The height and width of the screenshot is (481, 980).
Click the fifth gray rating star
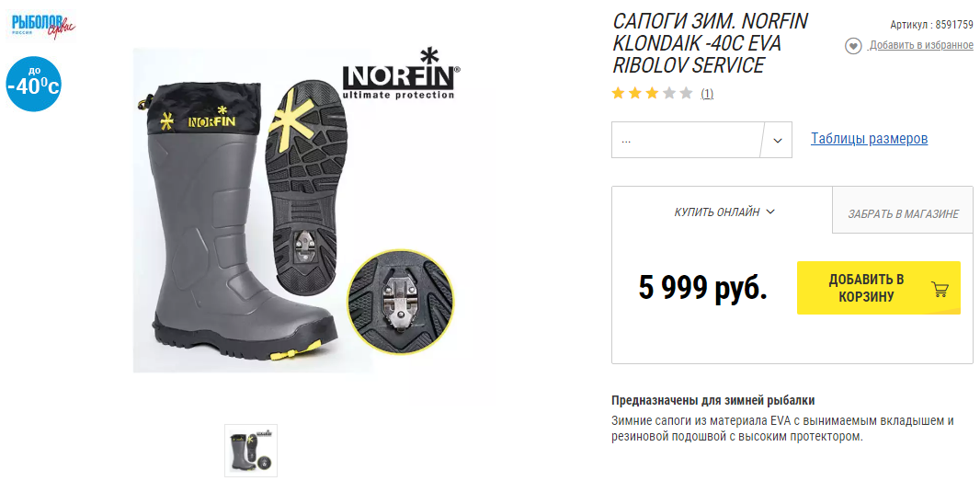click(686, 94)
